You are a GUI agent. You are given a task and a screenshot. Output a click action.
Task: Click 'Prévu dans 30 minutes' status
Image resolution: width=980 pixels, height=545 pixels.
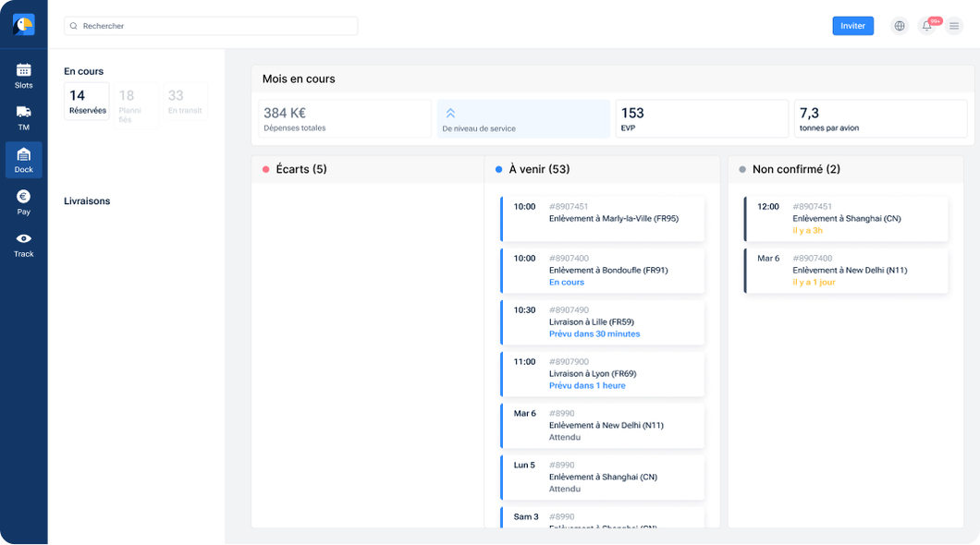594,334
